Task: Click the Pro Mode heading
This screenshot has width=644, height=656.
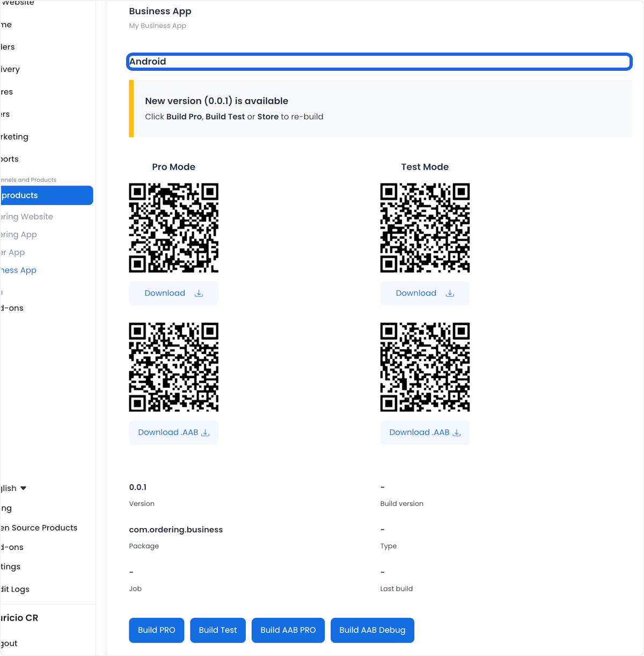Action: coord(173,167)
